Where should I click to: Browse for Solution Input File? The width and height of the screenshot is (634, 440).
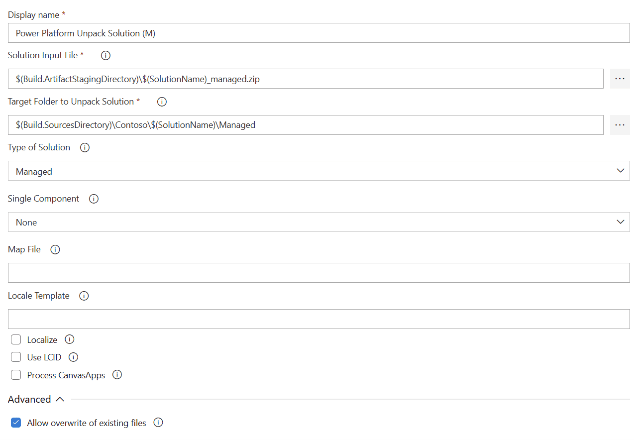(619, 78)
